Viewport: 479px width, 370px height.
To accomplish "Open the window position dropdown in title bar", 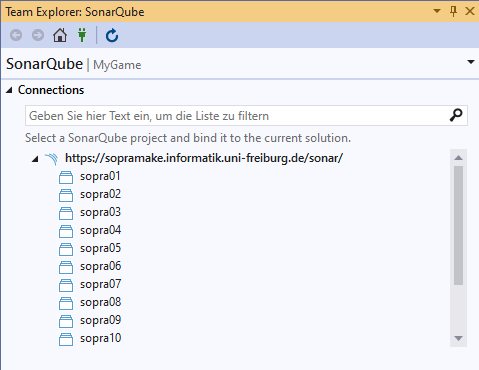I will [437, 11].
